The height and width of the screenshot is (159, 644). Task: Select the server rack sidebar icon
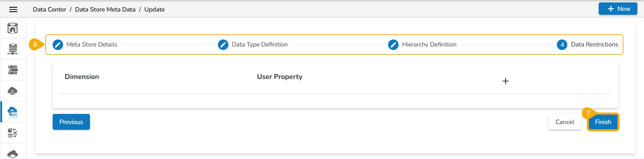pos(13,70)
